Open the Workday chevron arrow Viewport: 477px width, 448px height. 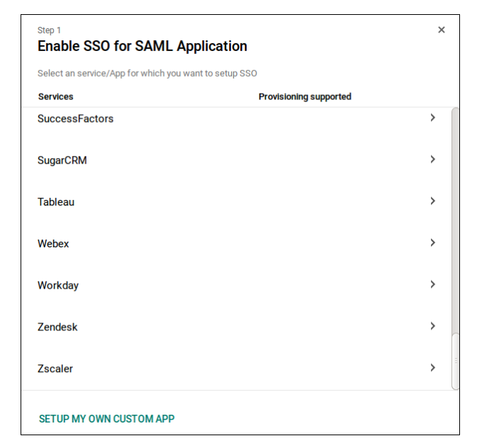point(432,284)
